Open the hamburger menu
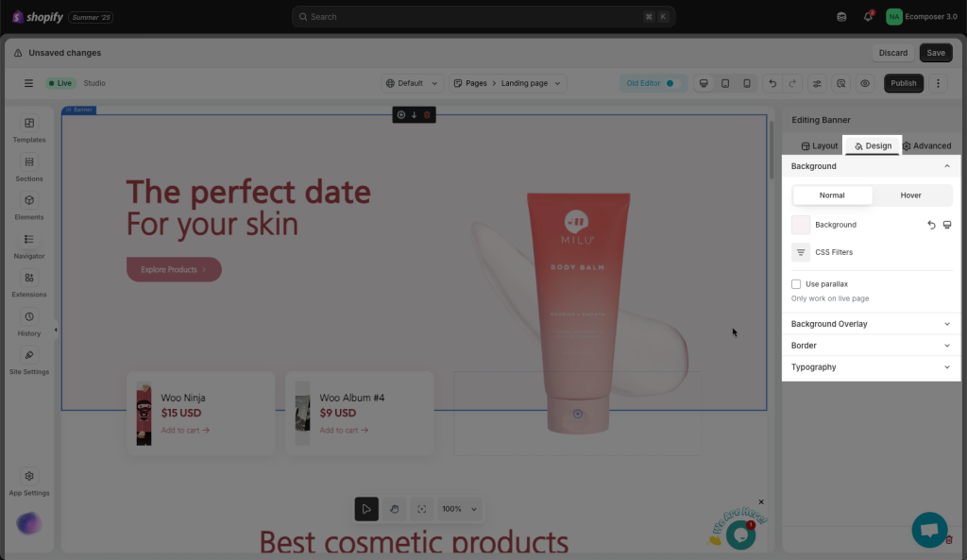 click(x=28, y=83)
